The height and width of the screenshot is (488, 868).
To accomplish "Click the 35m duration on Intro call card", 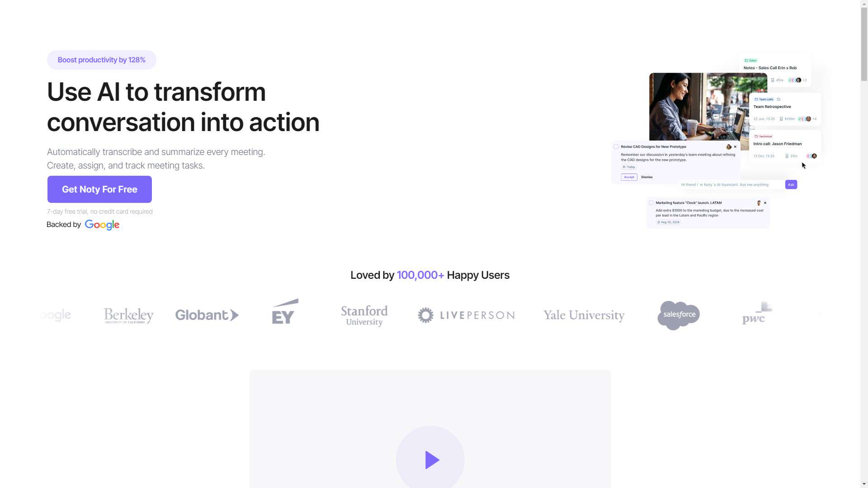I will click(792, 156).
